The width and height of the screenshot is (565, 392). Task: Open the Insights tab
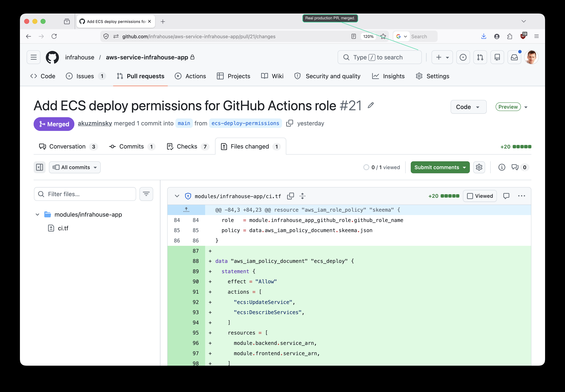pos(388,76)
